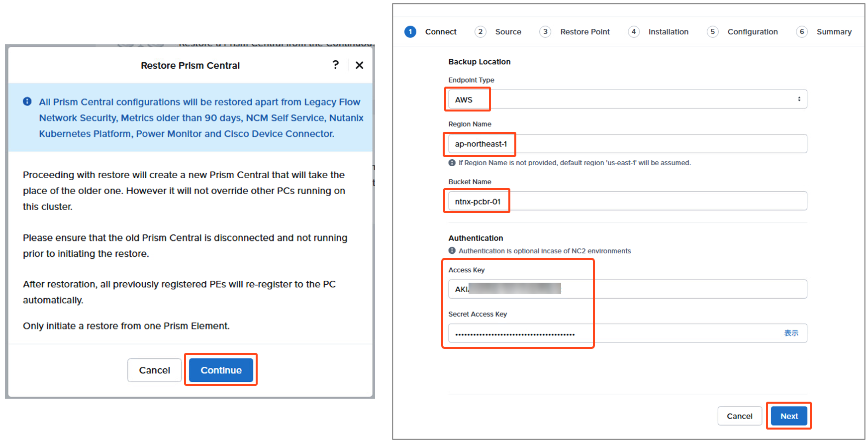Select step 5 Configuration
Image resolution: width=868 pixels, height=443 pixels.
click(742, 32)
